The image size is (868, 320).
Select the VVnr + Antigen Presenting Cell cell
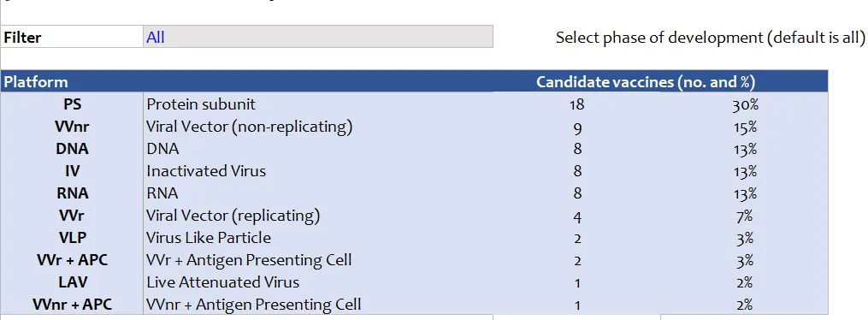(318, 304)
